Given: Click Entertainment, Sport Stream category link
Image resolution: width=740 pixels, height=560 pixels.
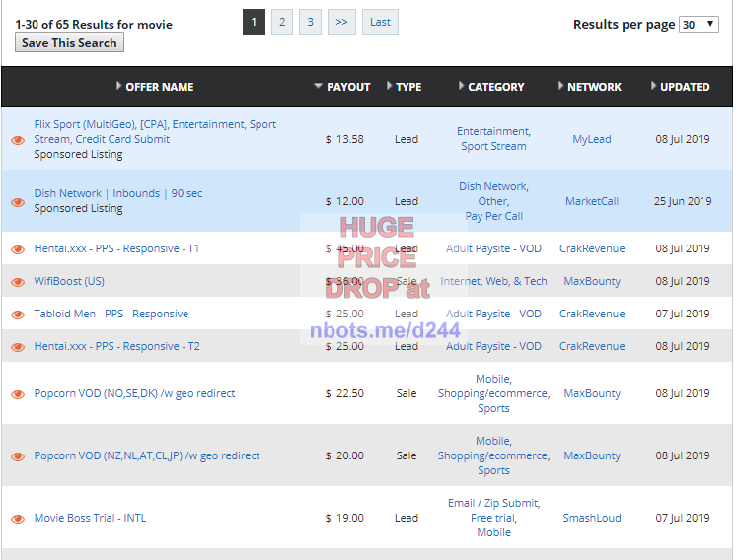Looking at the screenshot, I should (x=493, y=139).
